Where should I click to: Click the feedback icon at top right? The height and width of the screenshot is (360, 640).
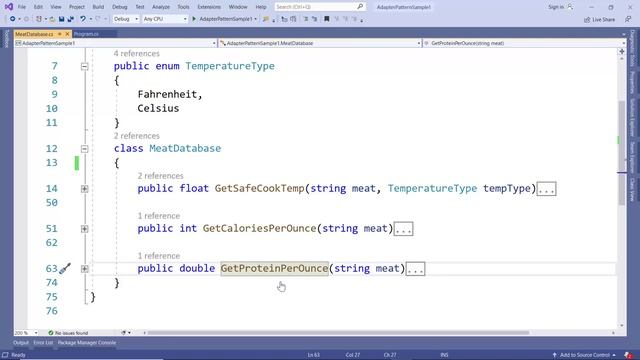tap(628, 19)
